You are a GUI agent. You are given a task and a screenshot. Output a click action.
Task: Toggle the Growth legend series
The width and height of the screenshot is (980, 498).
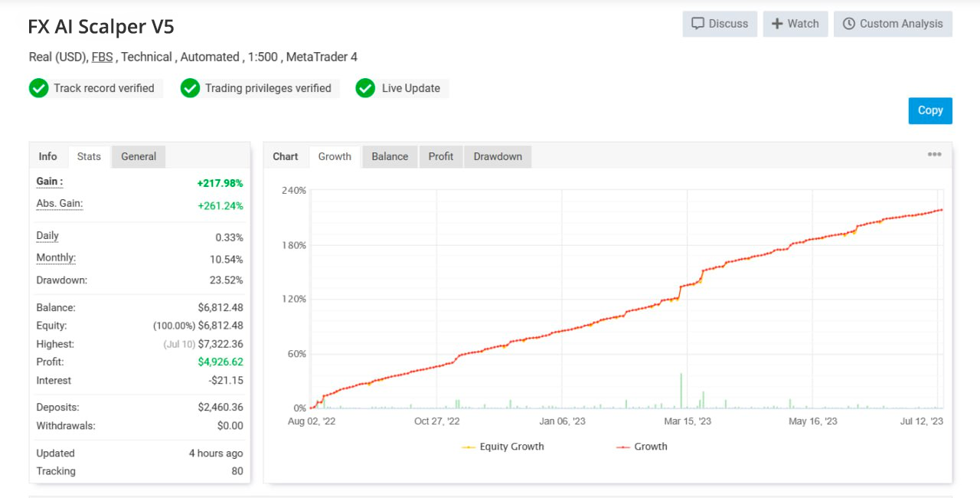coord(642,447)
